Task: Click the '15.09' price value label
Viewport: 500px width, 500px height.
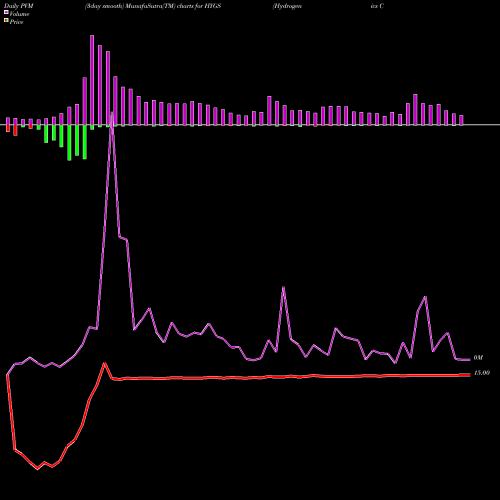Action: click(x=482, y=373)
